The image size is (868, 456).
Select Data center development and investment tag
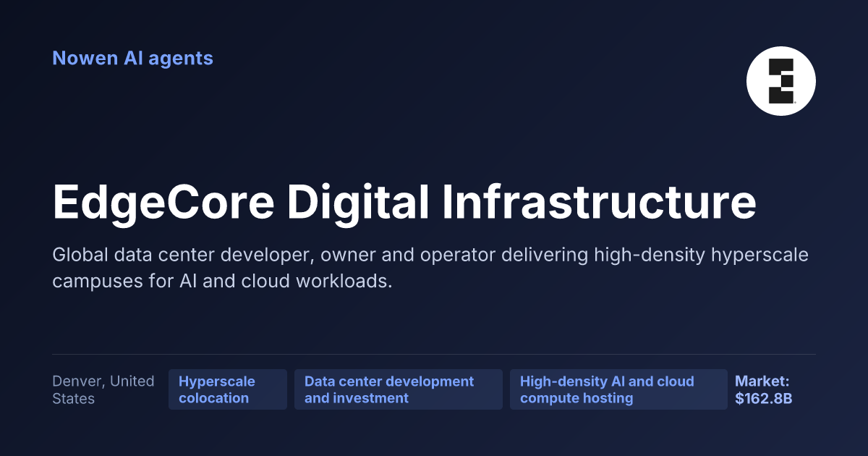pyautogui.click(x=399, y=389)
